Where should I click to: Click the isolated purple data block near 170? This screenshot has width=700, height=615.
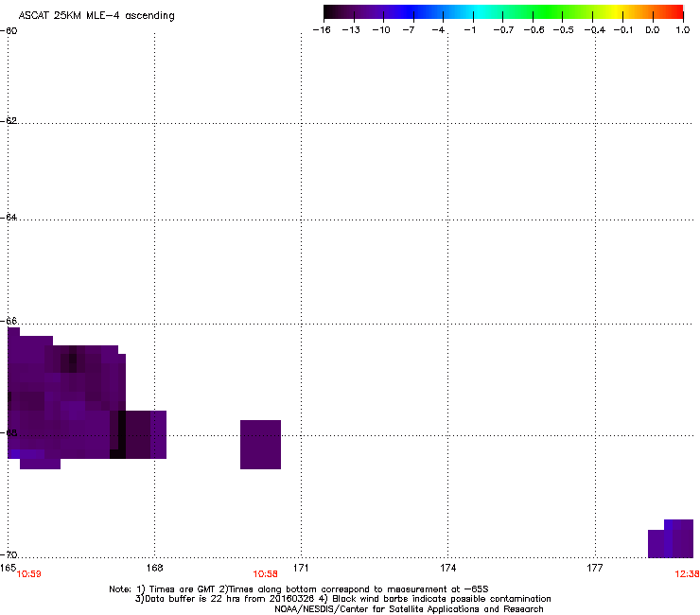pos(260,445)
